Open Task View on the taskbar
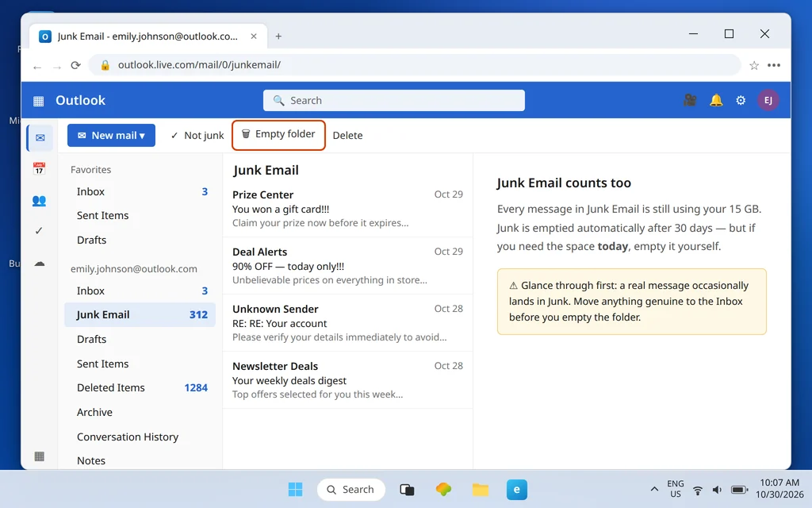The width and height of the screenshot is (812, 508). coord(407,489)
